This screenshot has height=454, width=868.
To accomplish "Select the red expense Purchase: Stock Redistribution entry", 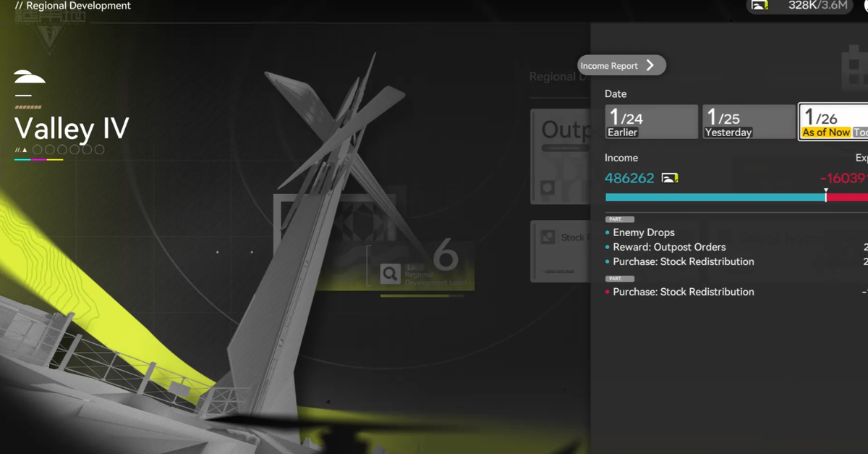I will click(683, 292).
